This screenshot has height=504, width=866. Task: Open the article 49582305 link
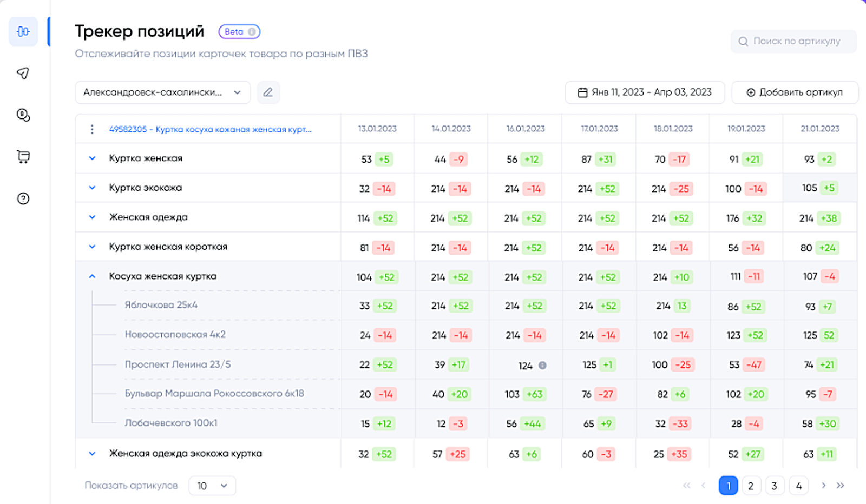[210, 129]
